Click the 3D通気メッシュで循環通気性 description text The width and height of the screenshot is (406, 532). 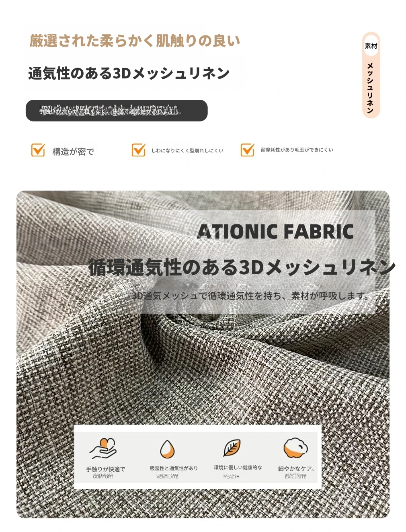(x=250, y=296)
